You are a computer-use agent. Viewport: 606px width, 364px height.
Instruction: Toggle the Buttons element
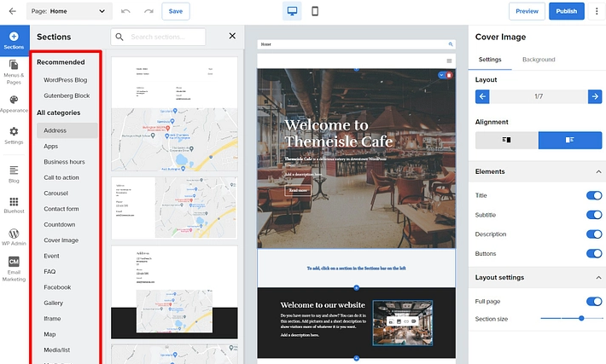pos(594,253)
